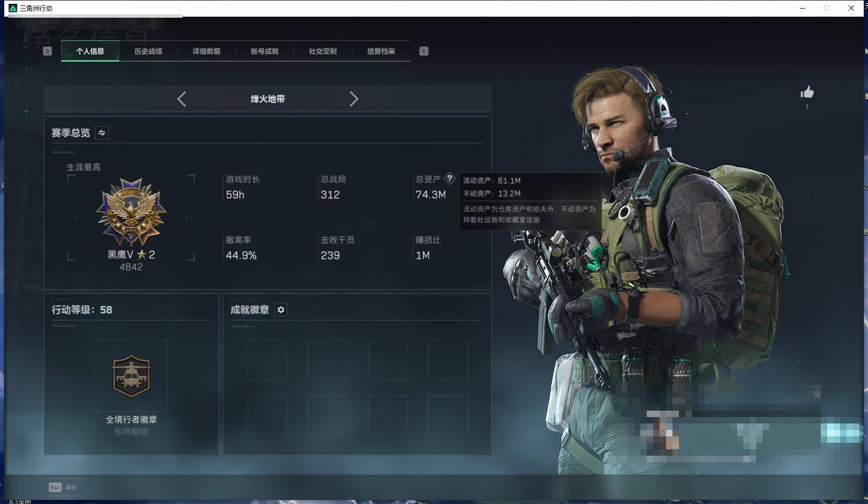This screenshot has height=504, width=868.
Task: Click the 三角洲行动 app icon in title bar
Action: 13,8
